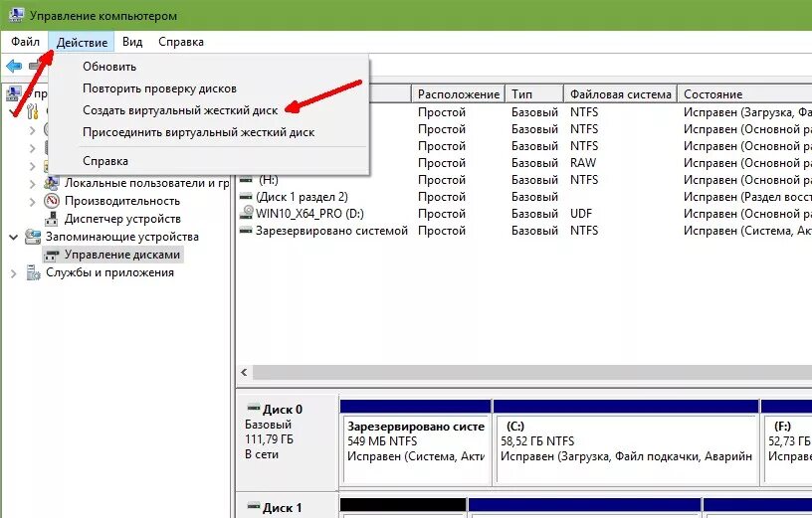The height and width of the screenshot is (518, 812).
Task: Select Диспетчер устройств in tree
Action: [x=122, y=219]
